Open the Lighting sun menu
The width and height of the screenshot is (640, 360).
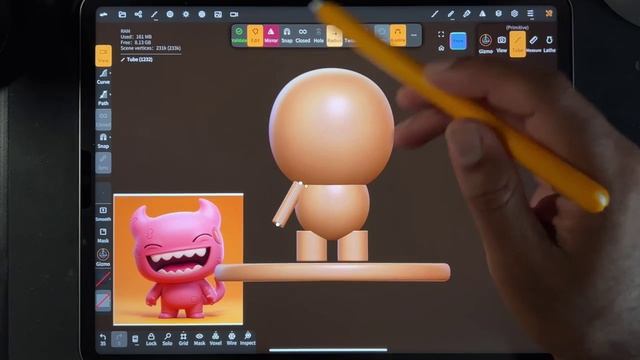186,14
